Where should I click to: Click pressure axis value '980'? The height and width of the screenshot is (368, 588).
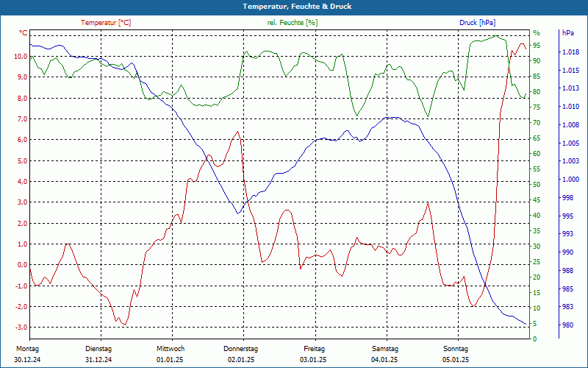(567, 325)
